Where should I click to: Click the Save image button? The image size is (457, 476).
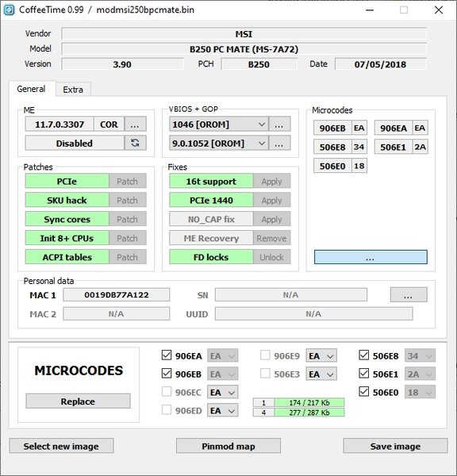[x=395, y=446]
